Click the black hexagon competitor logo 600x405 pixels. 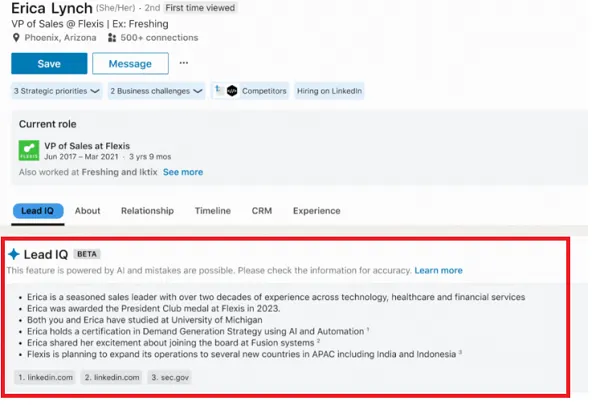[232, 91]
